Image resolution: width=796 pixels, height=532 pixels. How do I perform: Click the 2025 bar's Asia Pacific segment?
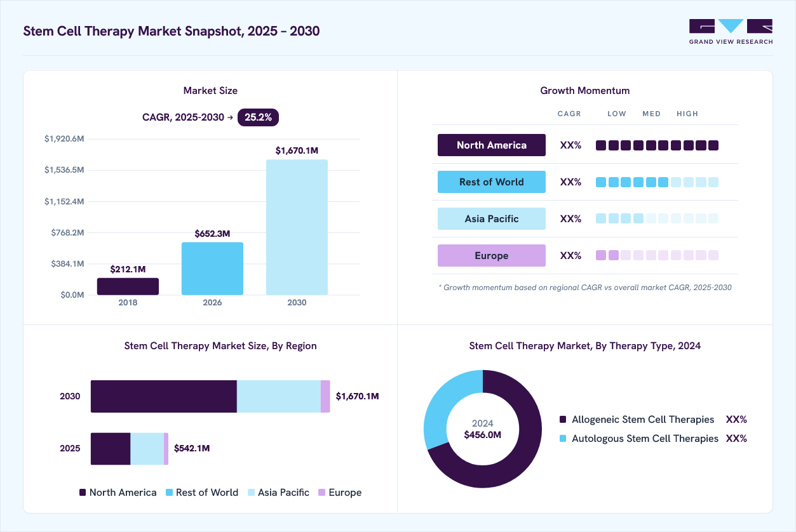(x=147, y=448)
